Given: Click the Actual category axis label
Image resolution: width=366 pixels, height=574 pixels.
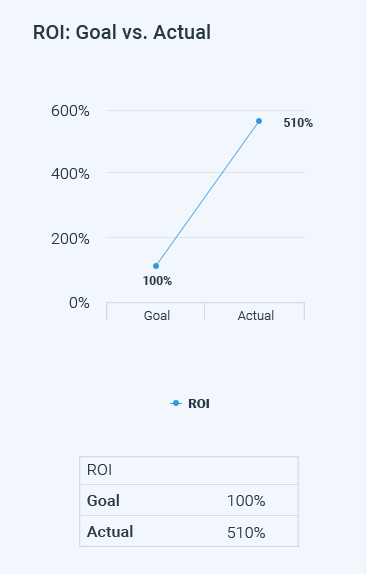Looking at the screenshot, I should click(256, 315).
